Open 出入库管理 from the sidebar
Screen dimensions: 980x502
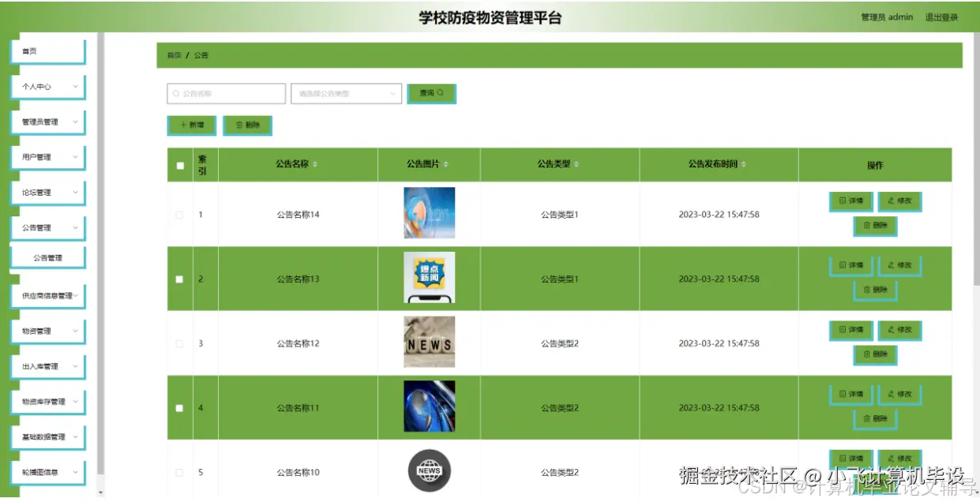(x=47, y=366)
